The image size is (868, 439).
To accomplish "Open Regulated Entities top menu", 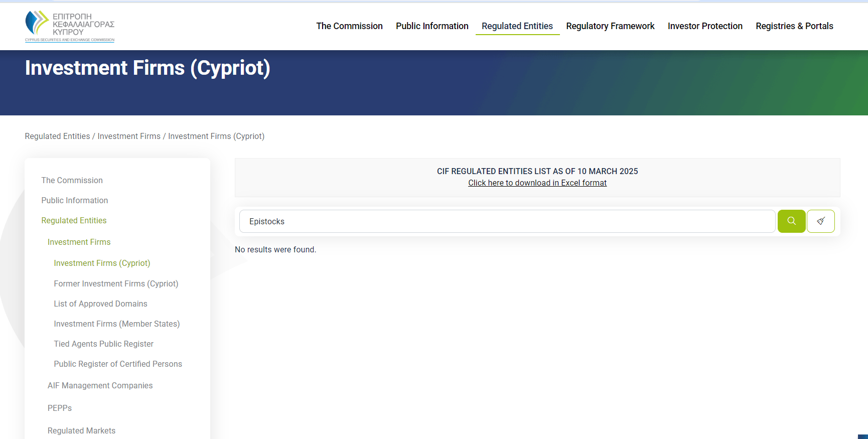I will coord(517,26).
